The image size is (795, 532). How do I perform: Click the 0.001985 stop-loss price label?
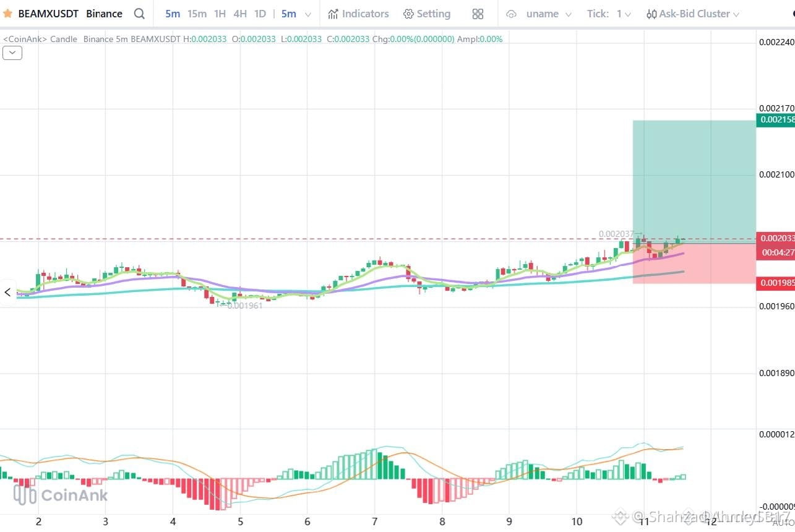pyautogui.click(x=776, y=283)
